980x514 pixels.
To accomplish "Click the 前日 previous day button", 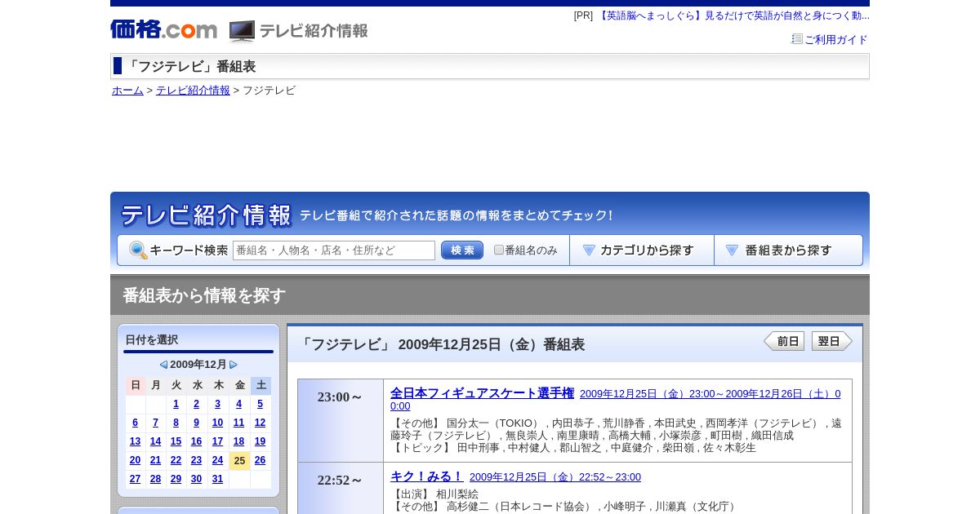I will pyautogui.click(x=784, y=341).
